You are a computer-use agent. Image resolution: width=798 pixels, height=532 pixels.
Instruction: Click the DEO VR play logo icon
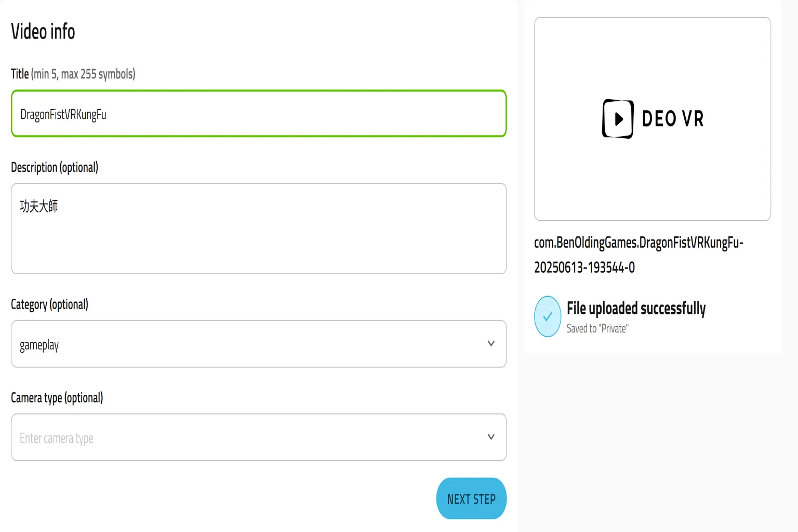pyautogui.click(x=617, y=118)
